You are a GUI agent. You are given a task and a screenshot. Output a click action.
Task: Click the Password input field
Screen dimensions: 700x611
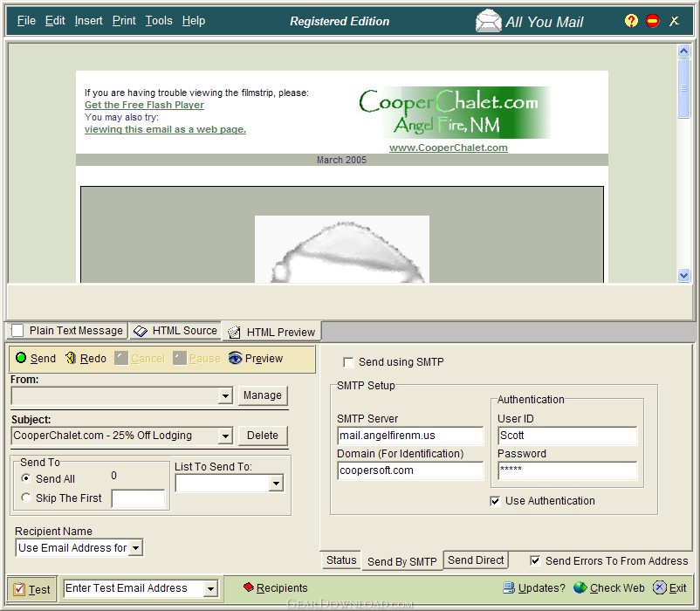(x=567, y=470)
